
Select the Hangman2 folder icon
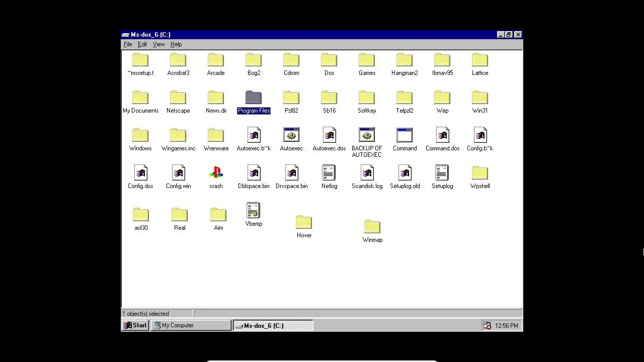(x=405, y=60)
